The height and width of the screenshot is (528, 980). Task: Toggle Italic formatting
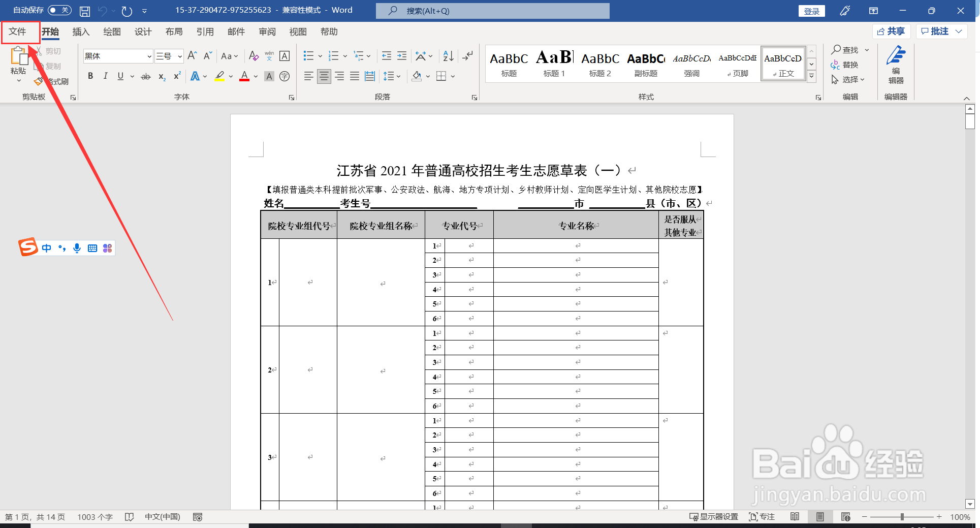pos(105,76)
